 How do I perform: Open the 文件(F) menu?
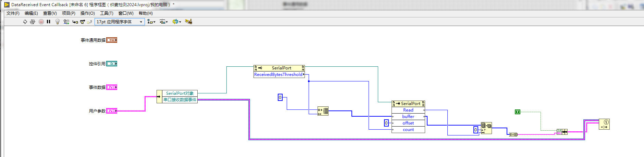click(x=13, y=13)
